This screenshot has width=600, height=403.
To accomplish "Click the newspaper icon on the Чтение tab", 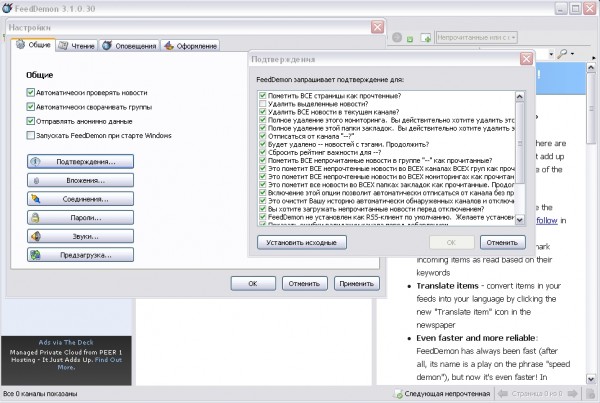I will tap(63, 46).
